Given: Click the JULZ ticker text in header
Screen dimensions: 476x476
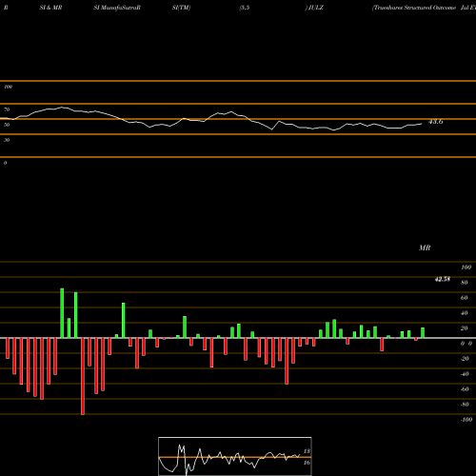Looking at the screenshot, I should click(316, 8).
